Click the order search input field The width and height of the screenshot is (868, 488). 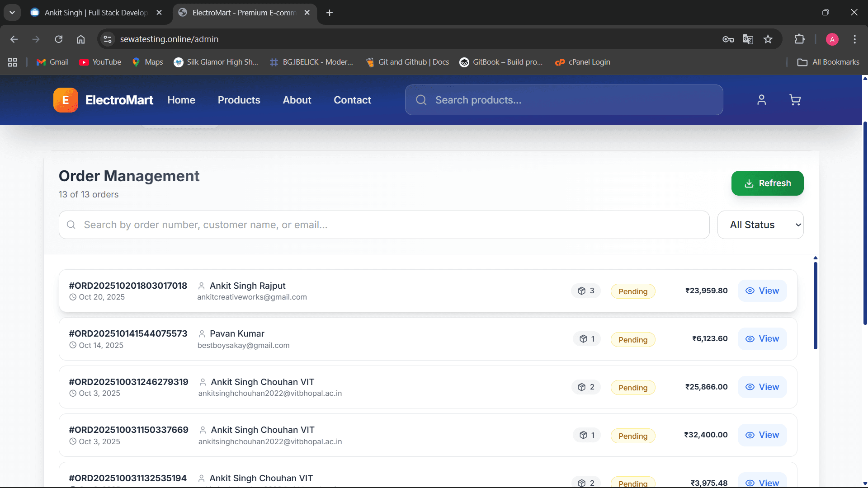coord(384,225)
